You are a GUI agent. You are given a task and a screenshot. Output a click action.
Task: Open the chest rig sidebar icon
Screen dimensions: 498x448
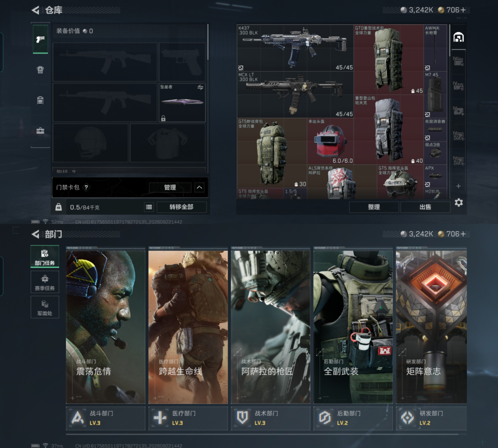click(40, 100)
